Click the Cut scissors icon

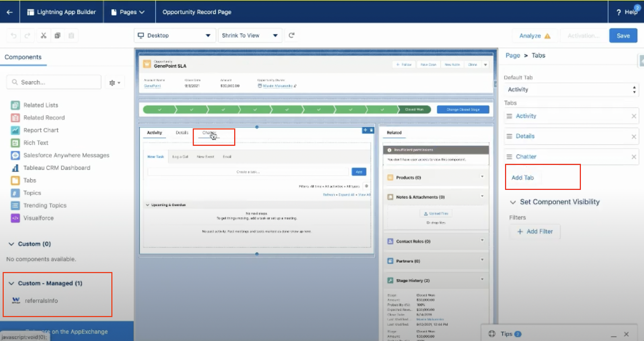[x=43, y=35]
